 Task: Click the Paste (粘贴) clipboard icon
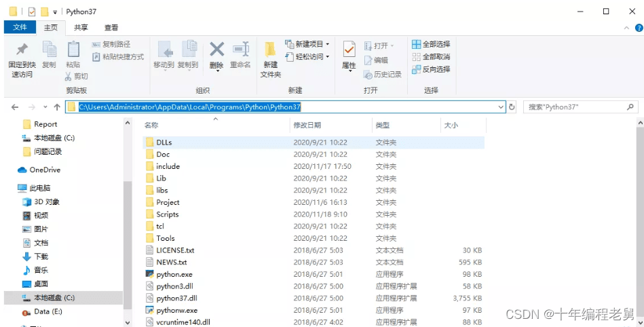[x=73, y=50]
